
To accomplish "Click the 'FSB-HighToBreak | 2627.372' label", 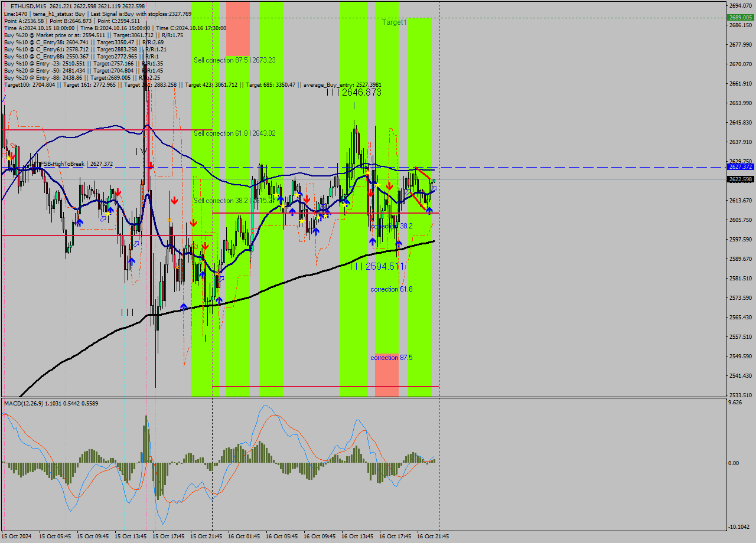I will [x=76, y=164].
